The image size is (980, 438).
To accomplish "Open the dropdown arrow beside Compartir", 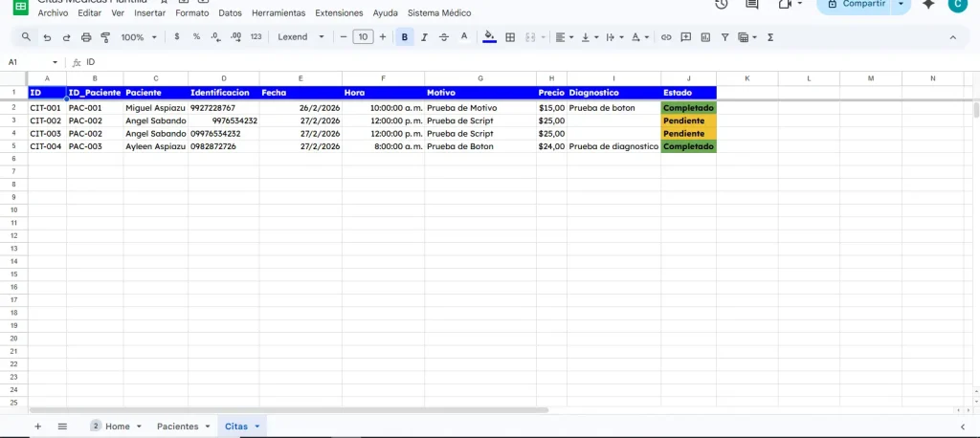I will point(901,5).
